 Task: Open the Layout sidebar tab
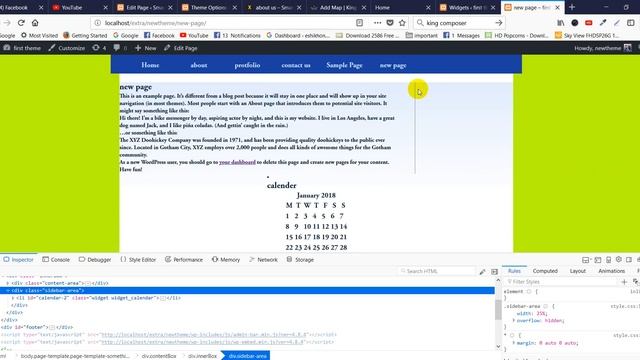pyautogui.click(x=578, y=271)
